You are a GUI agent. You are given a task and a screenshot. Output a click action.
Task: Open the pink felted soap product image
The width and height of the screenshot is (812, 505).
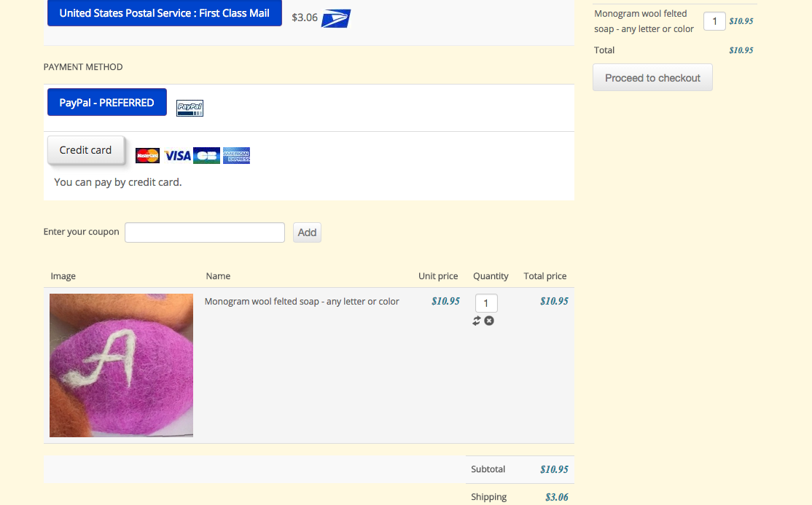[x=121, y=365]
